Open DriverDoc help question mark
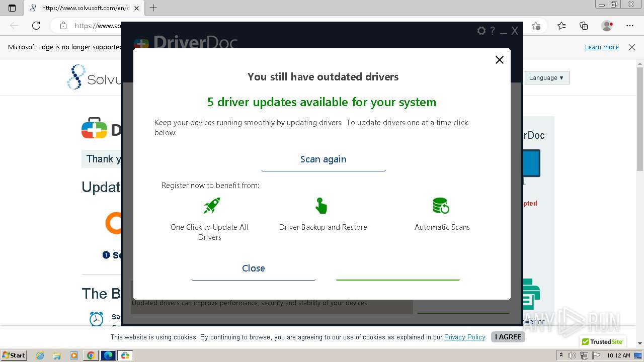 (493, 31)
